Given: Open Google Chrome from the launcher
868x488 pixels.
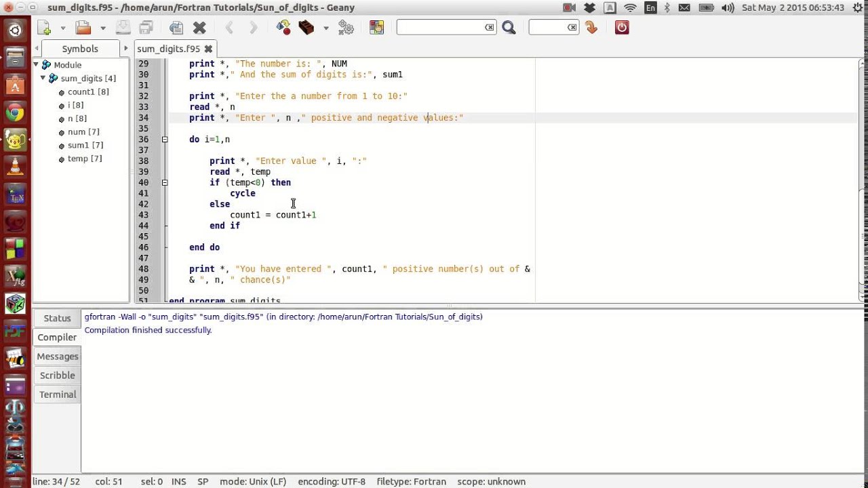Looking at the screenshot, I should click(15, 113).
